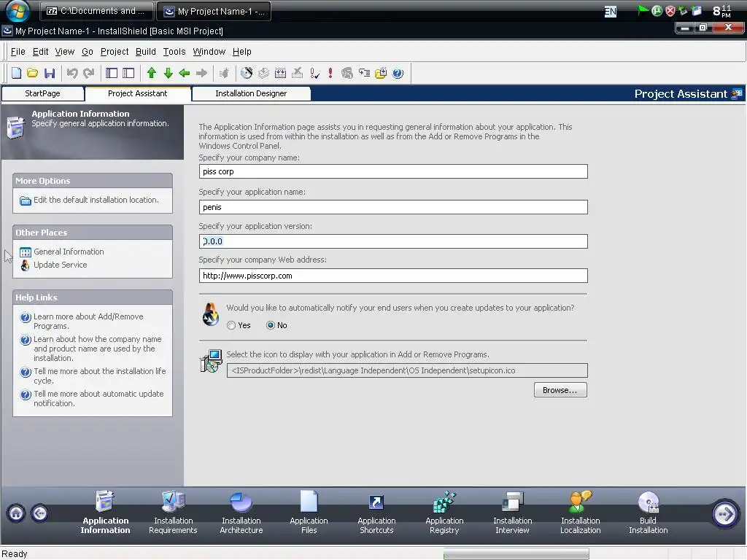
Task: Click the Browse... button
Action: pos(560,390)
